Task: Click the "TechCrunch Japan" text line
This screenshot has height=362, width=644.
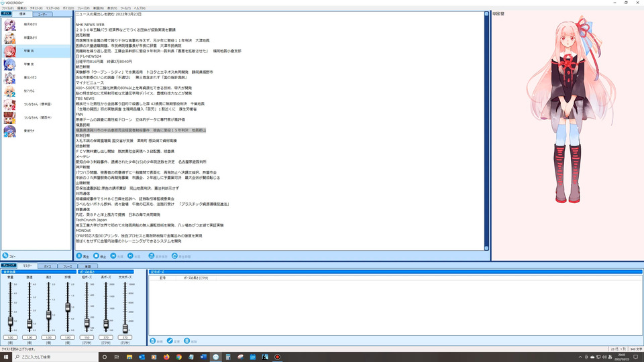Action: point(91,220)
